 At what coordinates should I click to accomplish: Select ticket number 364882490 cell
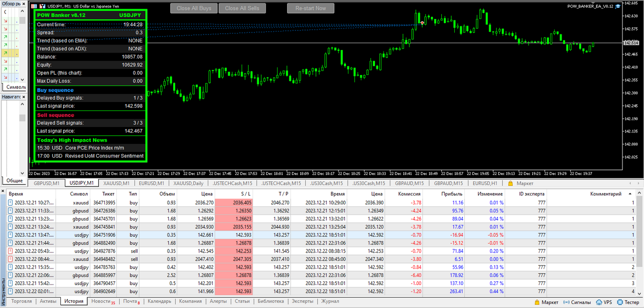point(104,243)
